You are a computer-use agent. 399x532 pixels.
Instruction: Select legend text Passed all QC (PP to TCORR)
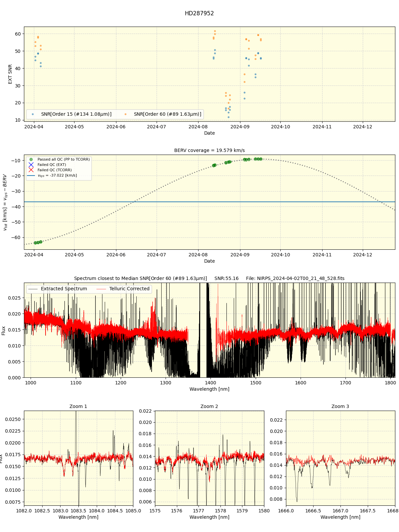64,159
